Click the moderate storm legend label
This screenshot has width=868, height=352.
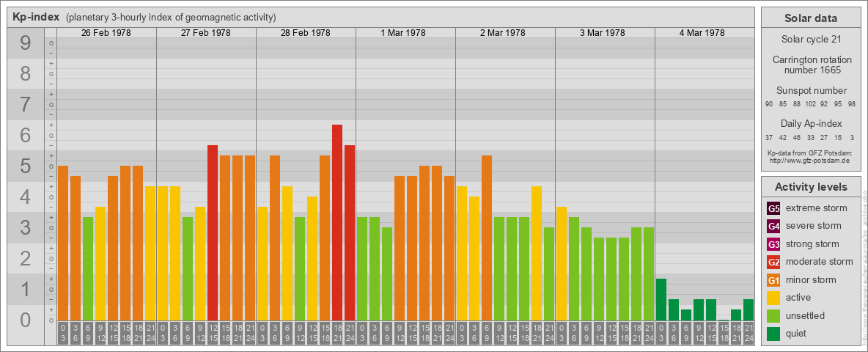pos(820,262)
